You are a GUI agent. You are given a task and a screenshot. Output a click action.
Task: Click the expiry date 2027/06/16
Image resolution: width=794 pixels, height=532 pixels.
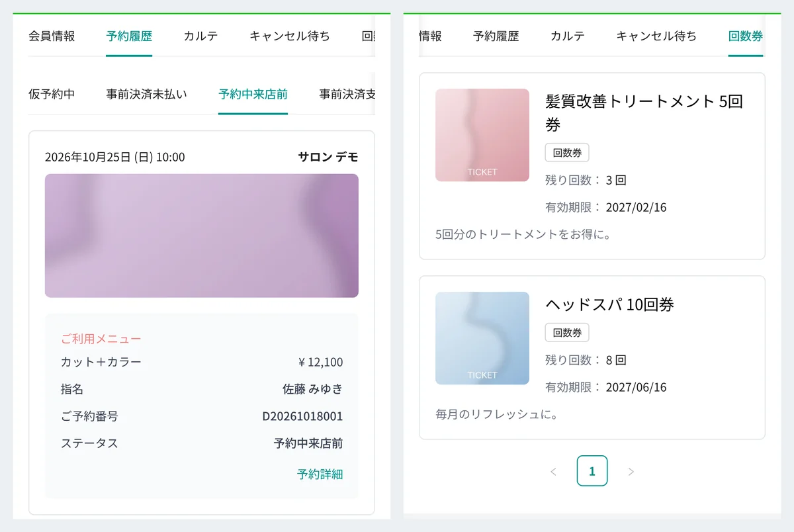[x=636, y=387]
